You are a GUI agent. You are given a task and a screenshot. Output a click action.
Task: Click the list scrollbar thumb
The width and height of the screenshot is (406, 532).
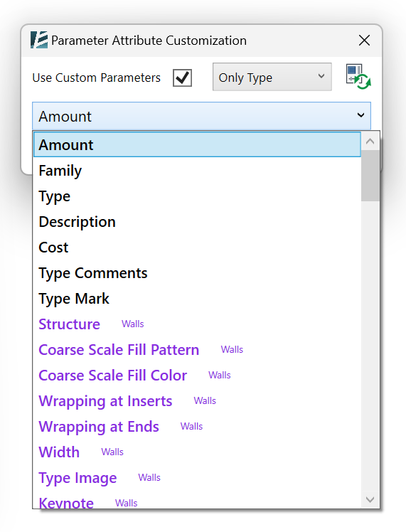click(370, 176)
